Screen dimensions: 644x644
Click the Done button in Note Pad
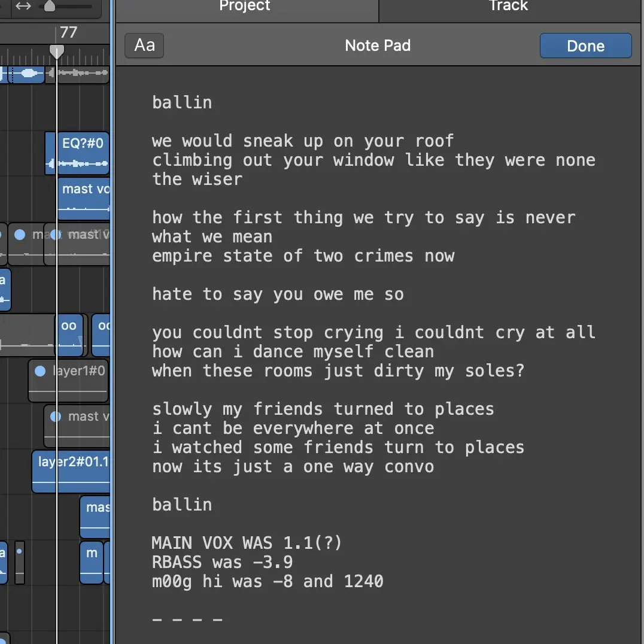pyautogui.click(x=585, y=45)
